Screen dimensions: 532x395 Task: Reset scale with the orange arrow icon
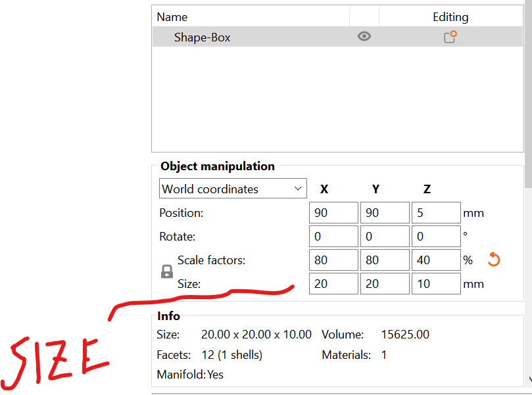coord(494,260)
